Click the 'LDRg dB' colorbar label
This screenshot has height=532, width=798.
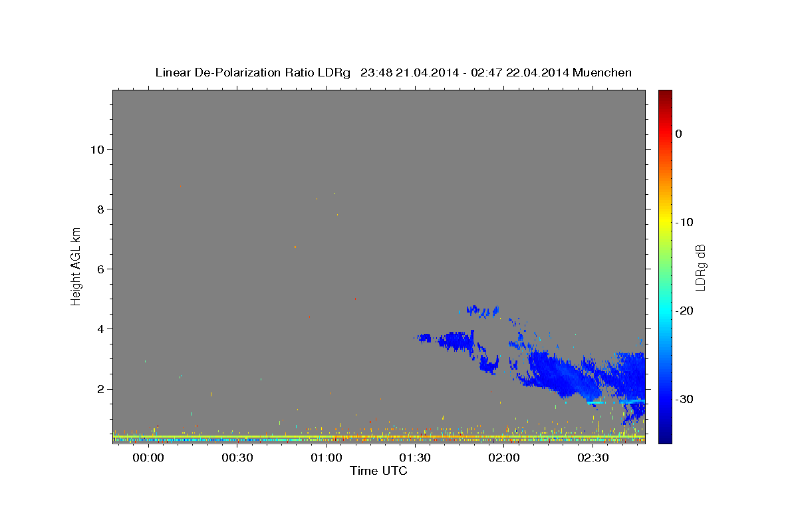700,267
